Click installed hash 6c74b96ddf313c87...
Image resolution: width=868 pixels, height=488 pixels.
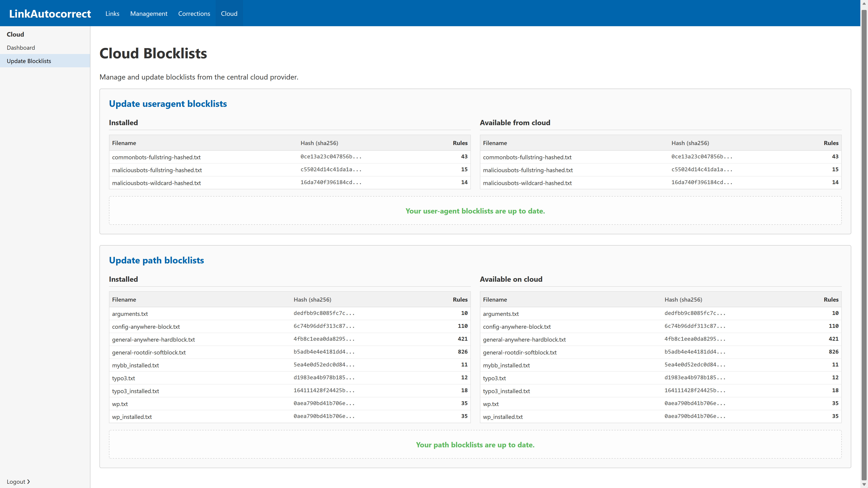(324, 326)
